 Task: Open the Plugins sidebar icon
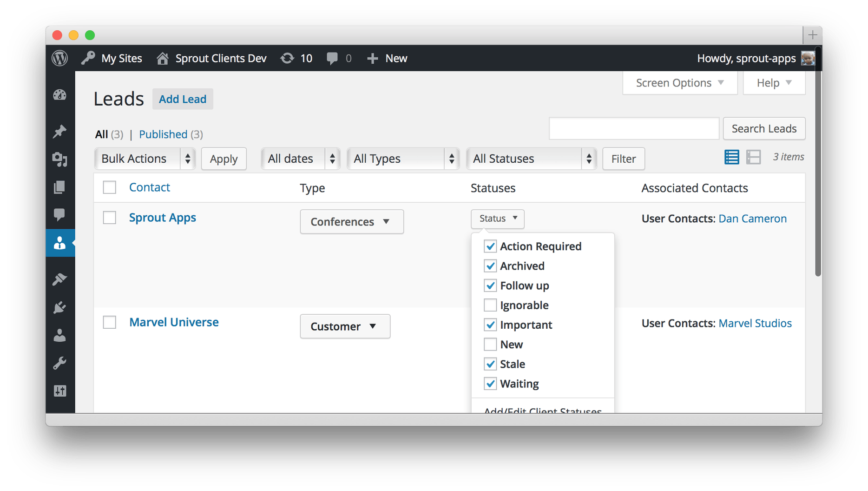click(x=59, y=307)
